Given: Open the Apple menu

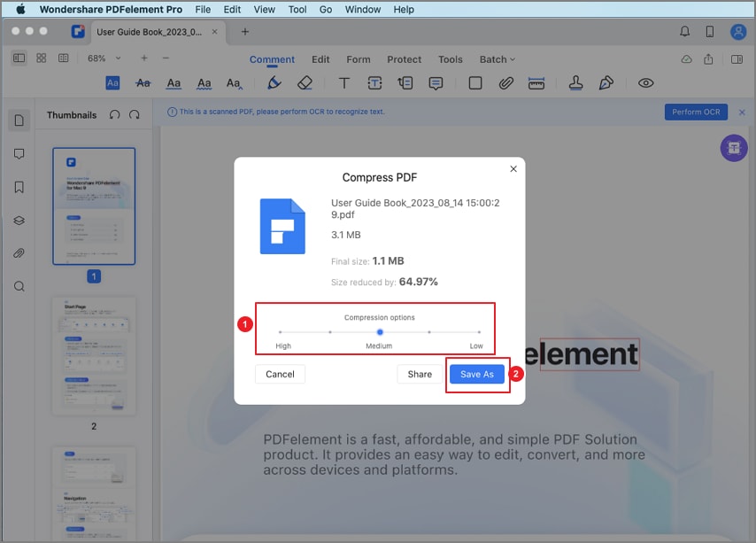Looking at the screenshot, I should 20,9.
